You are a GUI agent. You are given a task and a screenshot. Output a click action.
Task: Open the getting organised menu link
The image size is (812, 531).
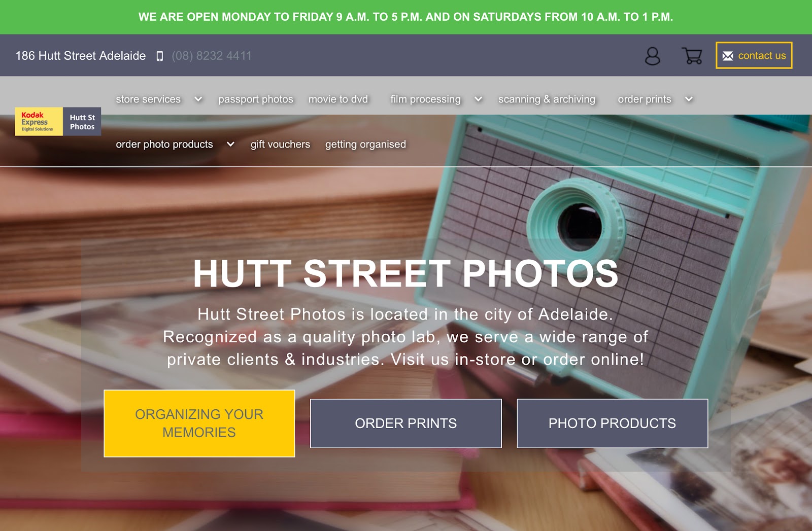[365, 145]
